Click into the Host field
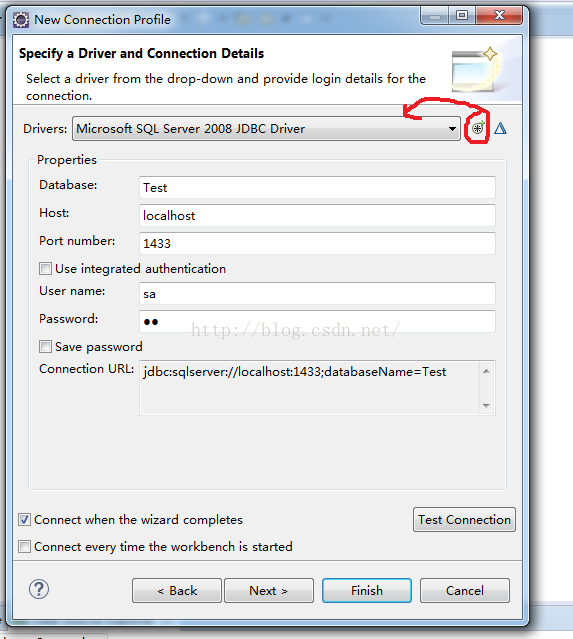Screen dimensions: 573x639 [x=317, y=215]
